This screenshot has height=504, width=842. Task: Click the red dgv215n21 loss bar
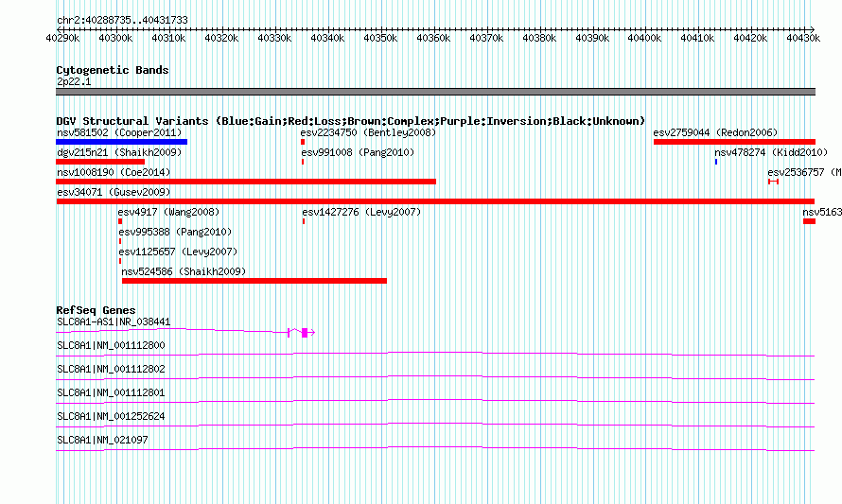tap(100, 162)
